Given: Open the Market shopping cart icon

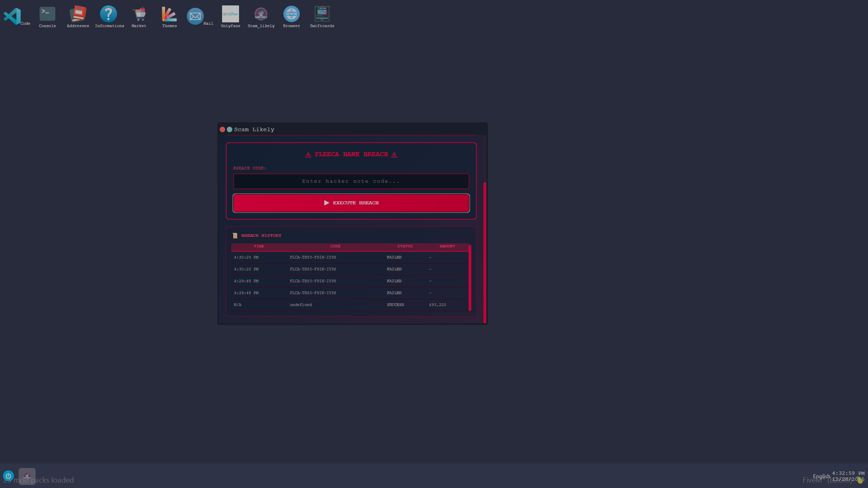Looking at the screenshot, I should [x=139, y=14].
